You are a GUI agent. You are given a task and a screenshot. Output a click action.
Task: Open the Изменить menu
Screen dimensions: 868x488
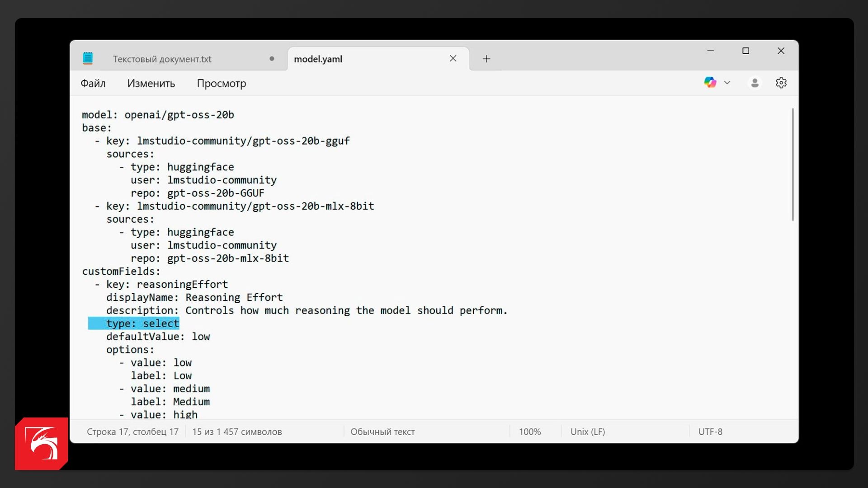[151, 84]
